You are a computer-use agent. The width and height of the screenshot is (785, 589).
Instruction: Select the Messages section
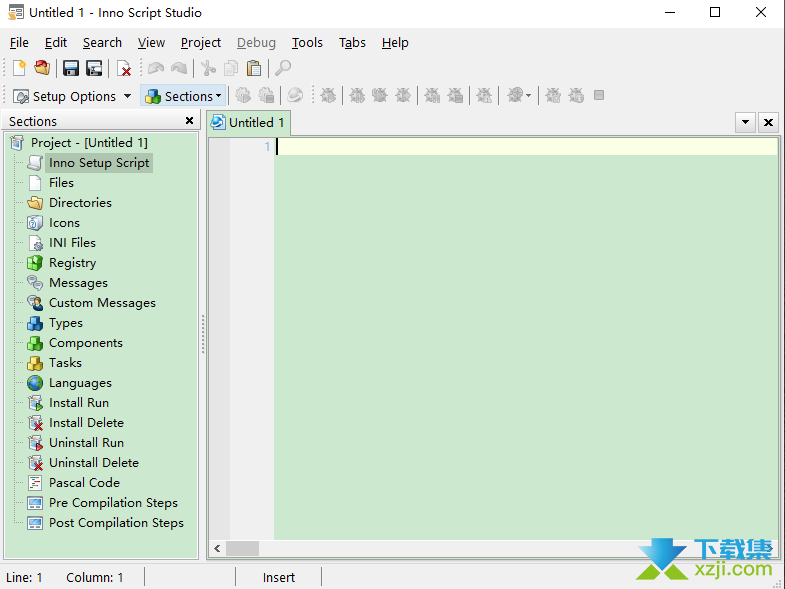78,283
